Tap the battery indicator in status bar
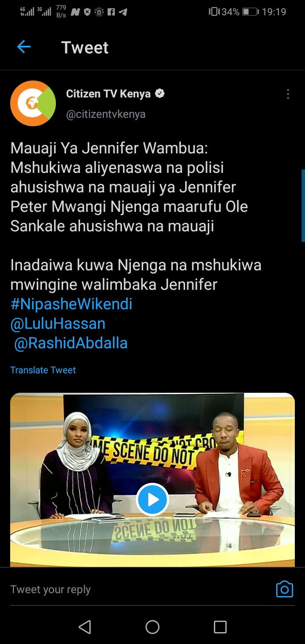Screen dimensions: 305x644 click(x=250, y=12)
